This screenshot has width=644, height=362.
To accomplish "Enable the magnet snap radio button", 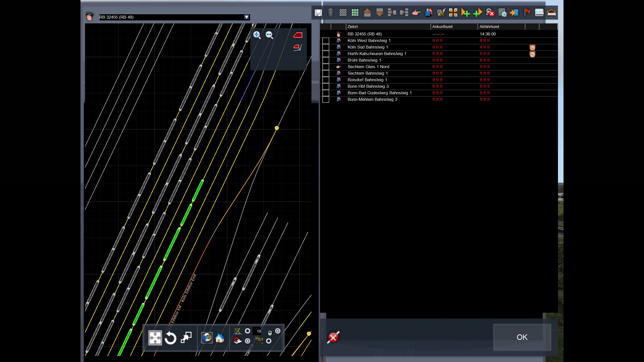I will point(248,341).
